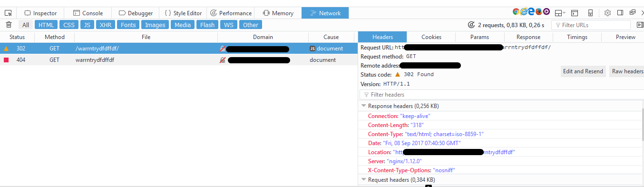Toggle responsive design mode icon
Viewport: 644px width, 187px height.
[590, 13]
